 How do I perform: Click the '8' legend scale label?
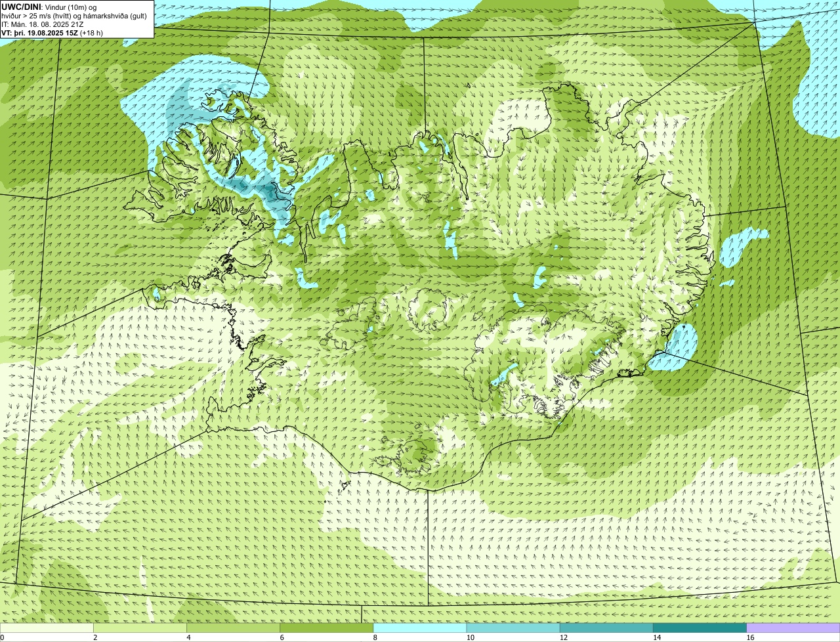[375, 637]
